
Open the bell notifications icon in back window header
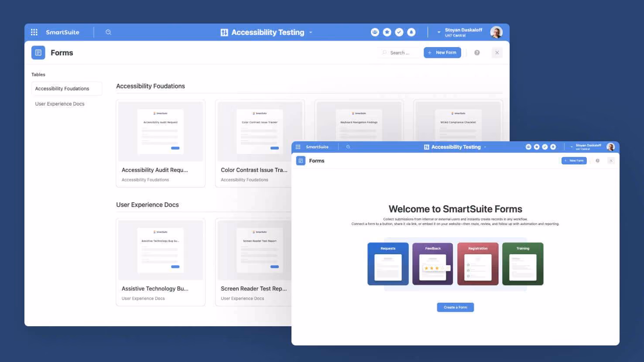pos(411,32)
